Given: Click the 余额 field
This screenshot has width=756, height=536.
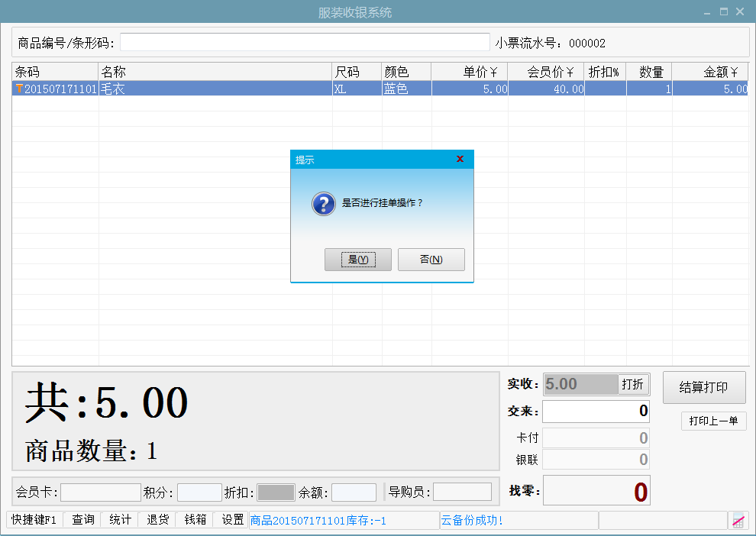Looking at the screenshot, I should (x=354, y=492).
